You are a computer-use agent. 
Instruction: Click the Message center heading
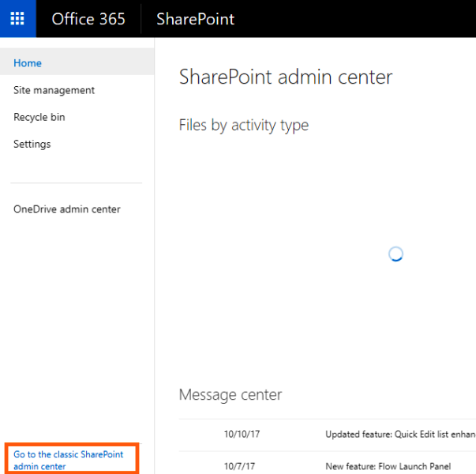point(231,394)
